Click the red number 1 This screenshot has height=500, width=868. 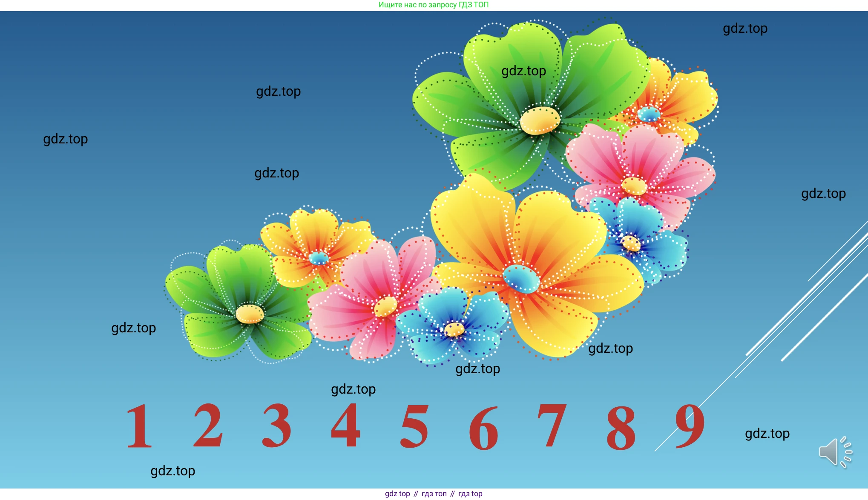139,426
